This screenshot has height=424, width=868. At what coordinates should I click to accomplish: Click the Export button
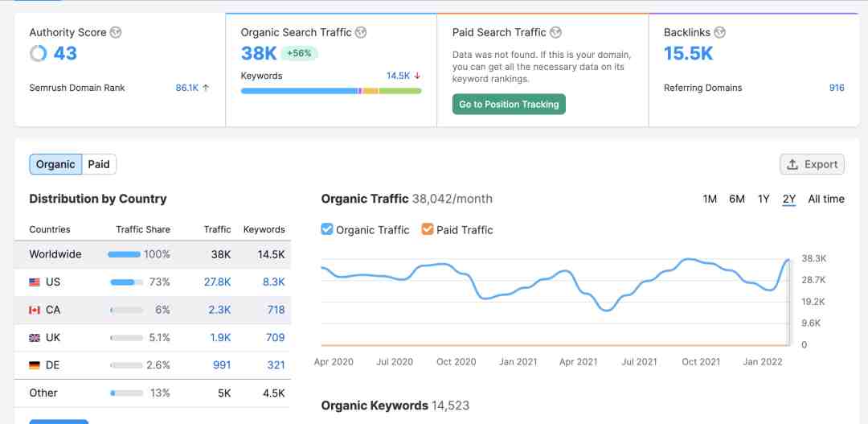pyautogui.click(x=812, y=164)
